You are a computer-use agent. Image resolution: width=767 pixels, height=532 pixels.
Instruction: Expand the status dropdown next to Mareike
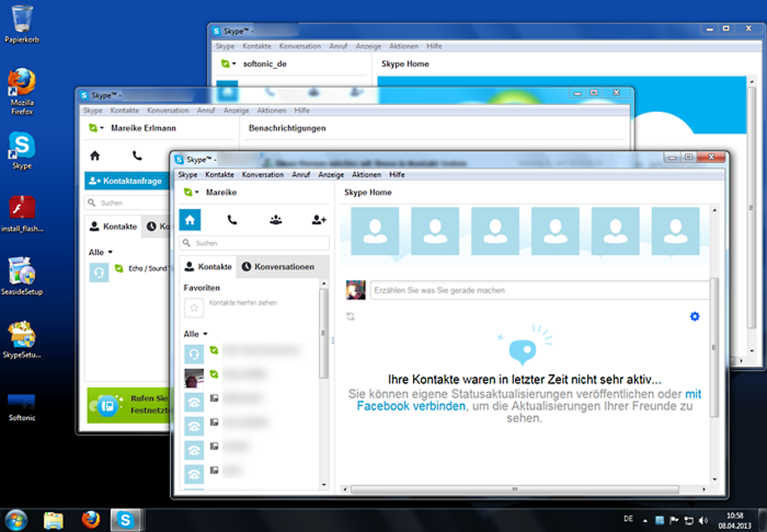click(x=191, y=192)
